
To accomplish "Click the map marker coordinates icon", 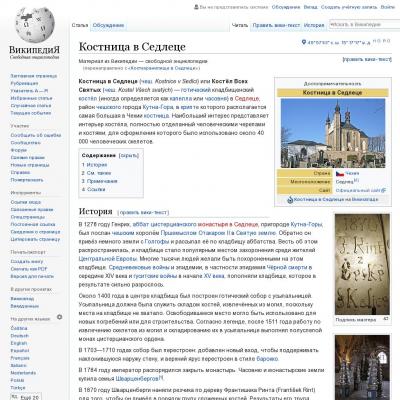I will pyautogui.click(x=304, y=42).
